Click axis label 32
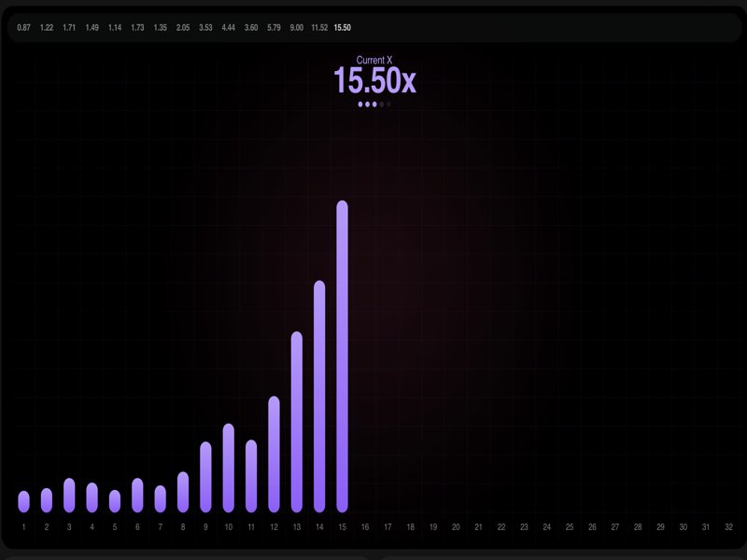Screen dimensions: 747x560 coord(728,526)
